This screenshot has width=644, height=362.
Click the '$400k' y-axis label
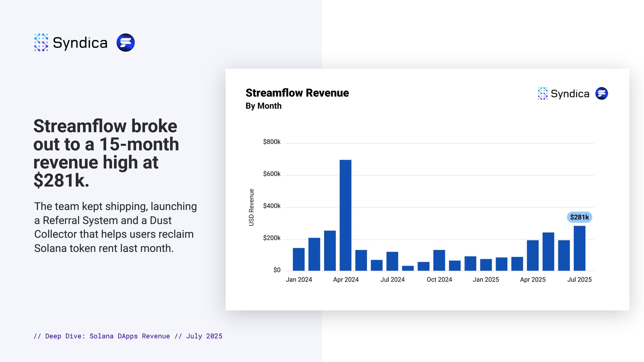(272, 206)
